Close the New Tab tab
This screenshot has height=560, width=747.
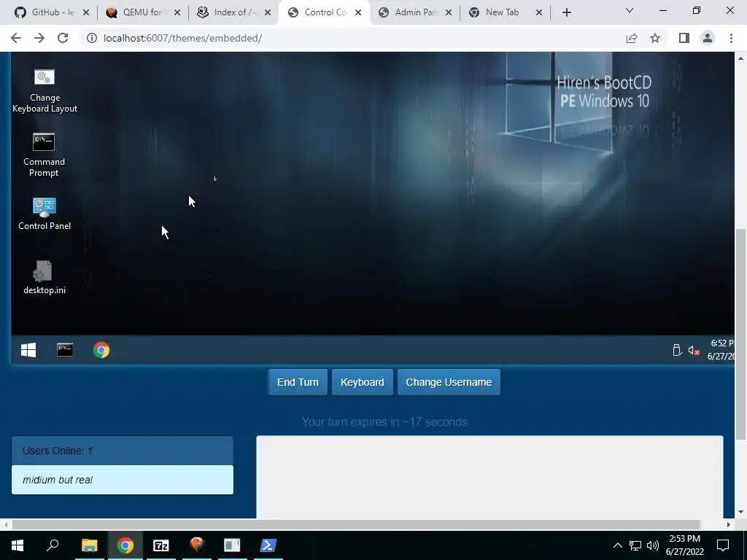(539, 13)
